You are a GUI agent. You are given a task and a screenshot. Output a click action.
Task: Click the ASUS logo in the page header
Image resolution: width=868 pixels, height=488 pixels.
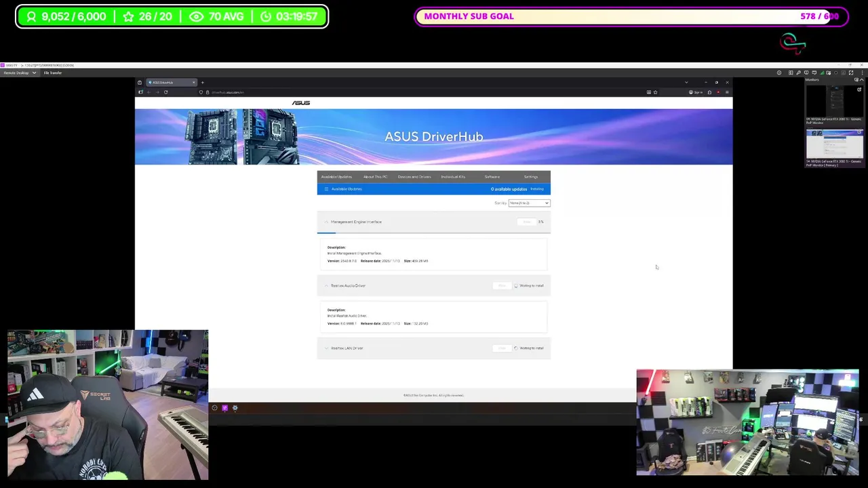point(301,103)
